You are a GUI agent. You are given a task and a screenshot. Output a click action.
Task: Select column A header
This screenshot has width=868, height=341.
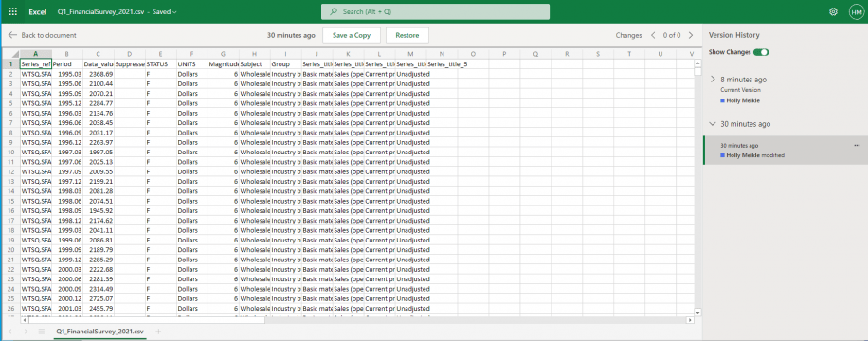click(x=35, y=54)
